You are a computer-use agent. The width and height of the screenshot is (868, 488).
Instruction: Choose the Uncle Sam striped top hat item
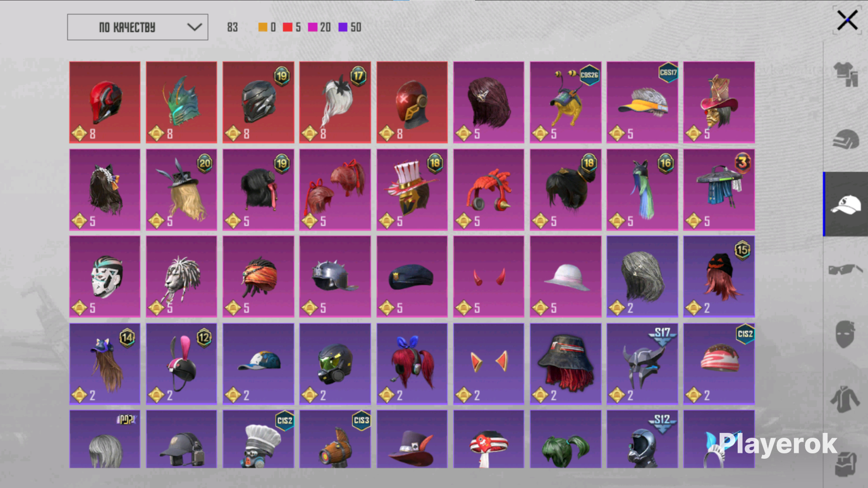tap(412, 190)
